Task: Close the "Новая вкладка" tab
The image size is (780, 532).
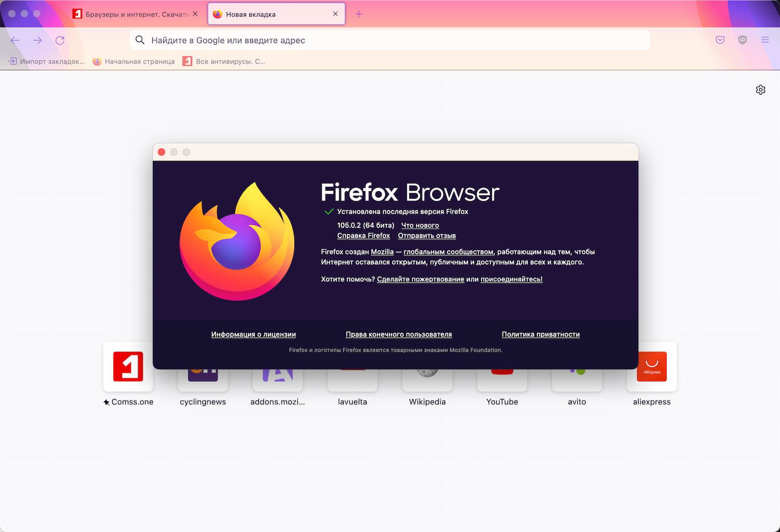Action: (335, 14)
